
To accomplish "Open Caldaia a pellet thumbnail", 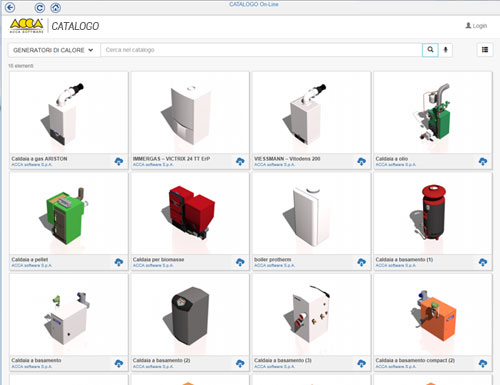I will [69, 214].
